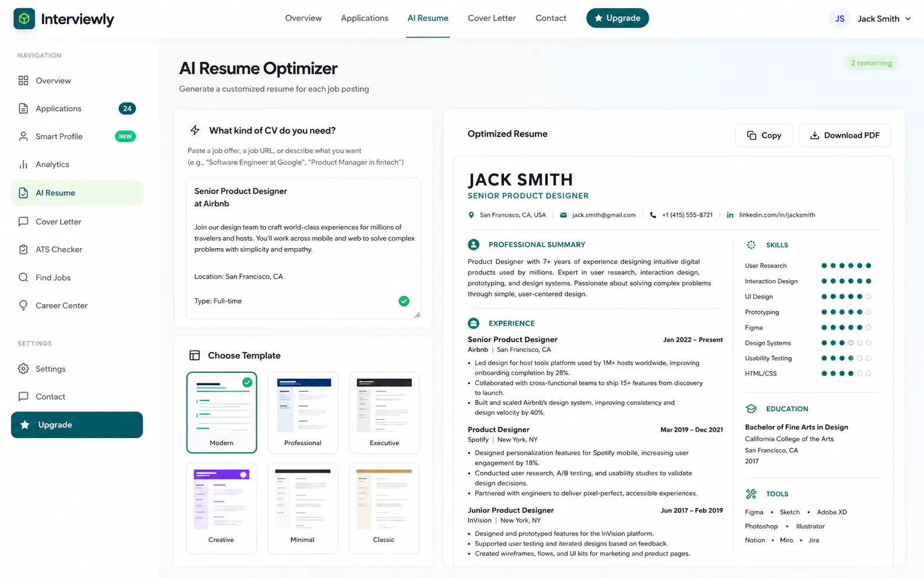This screenshot has height=578, width=924.
Task: Click the Interviewly cube logo icon
Action: [24, 19]
